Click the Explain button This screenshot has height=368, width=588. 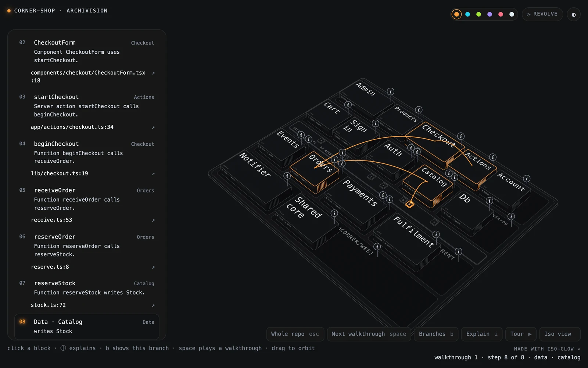[481, 334]
